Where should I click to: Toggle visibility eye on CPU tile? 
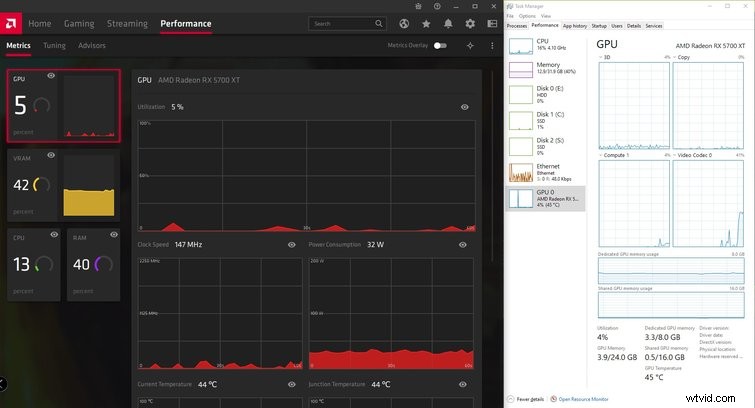54,235
